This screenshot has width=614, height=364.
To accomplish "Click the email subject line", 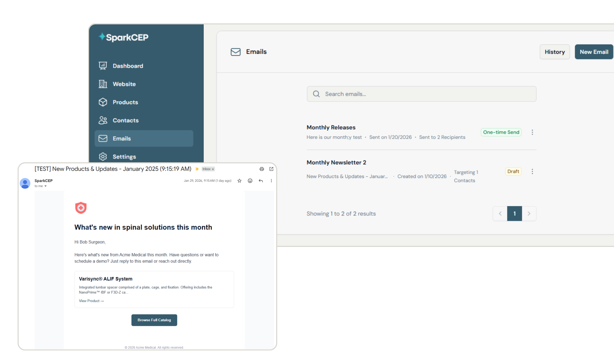I will pyautogui.click(x=113, y=169).
